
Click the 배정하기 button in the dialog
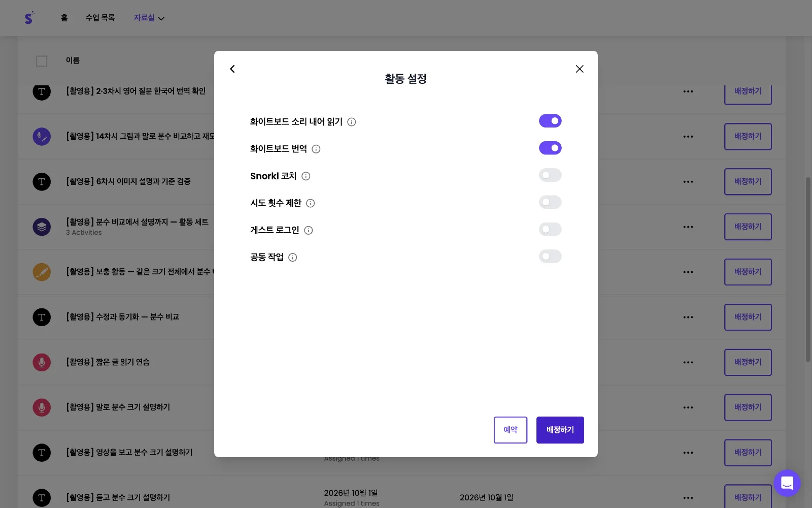click(560, 430)
